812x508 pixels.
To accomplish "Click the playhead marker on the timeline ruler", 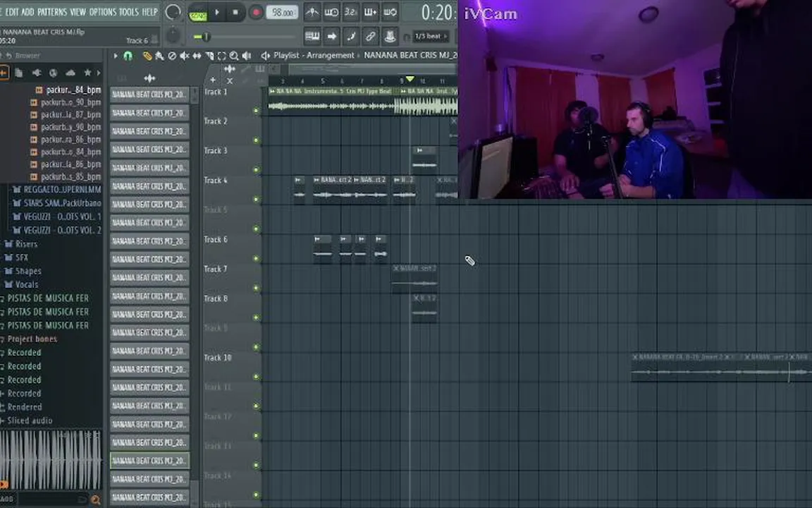I will point(410,79).
